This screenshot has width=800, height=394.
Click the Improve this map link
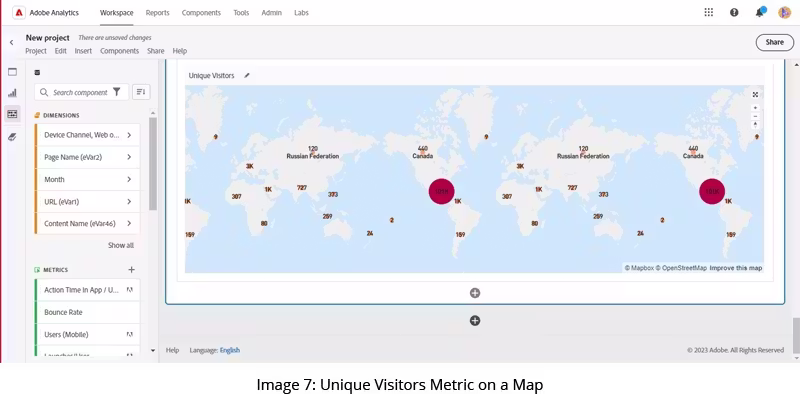pos(736,268)
